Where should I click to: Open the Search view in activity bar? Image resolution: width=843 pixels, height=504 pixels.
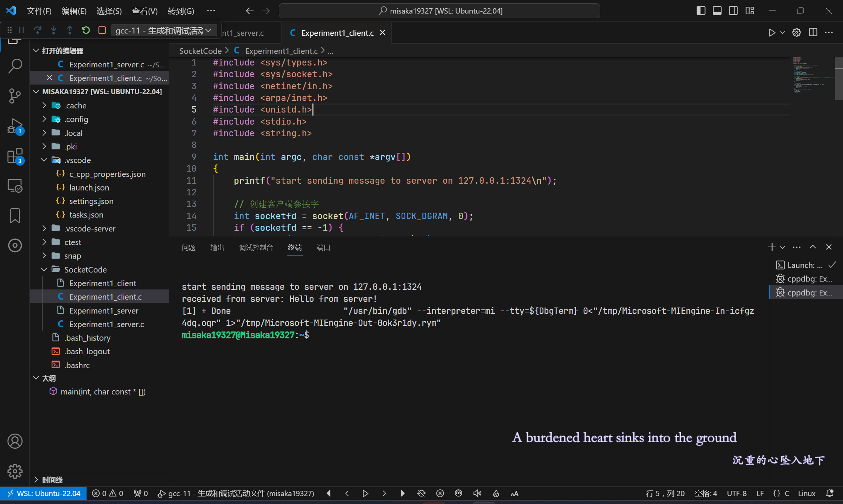(x=15, y=65)
